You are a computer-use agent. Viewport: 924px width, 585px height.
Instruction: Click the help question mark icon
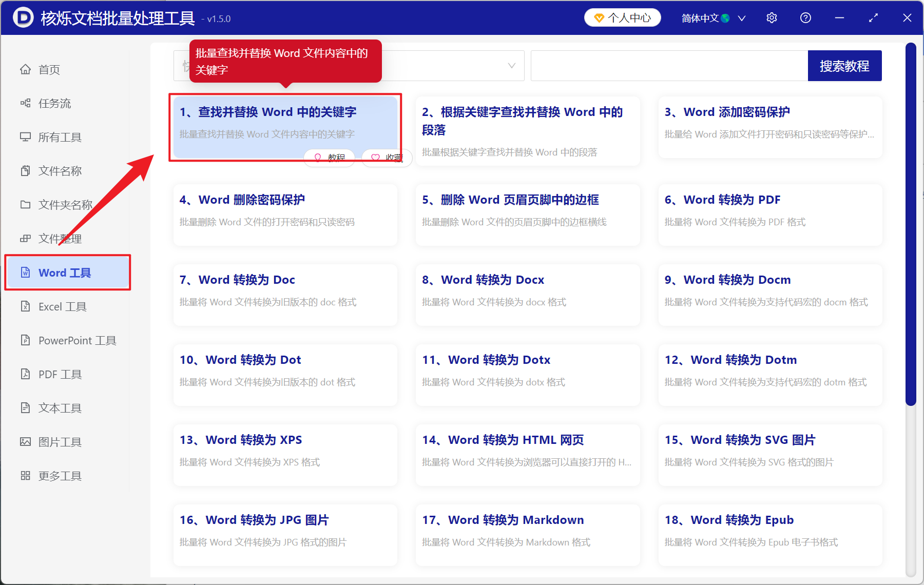805,17
